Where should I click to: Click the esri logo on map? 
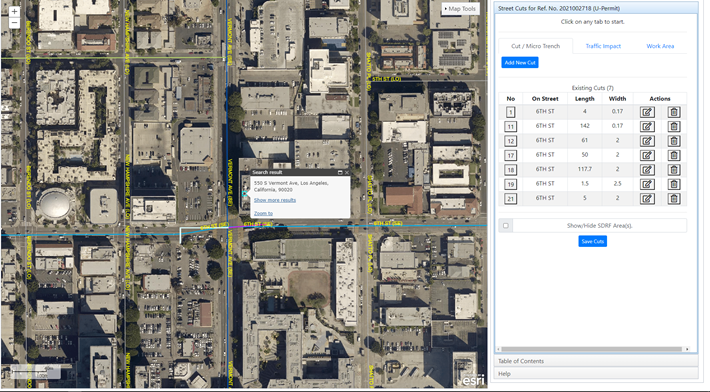pos(473,380)
